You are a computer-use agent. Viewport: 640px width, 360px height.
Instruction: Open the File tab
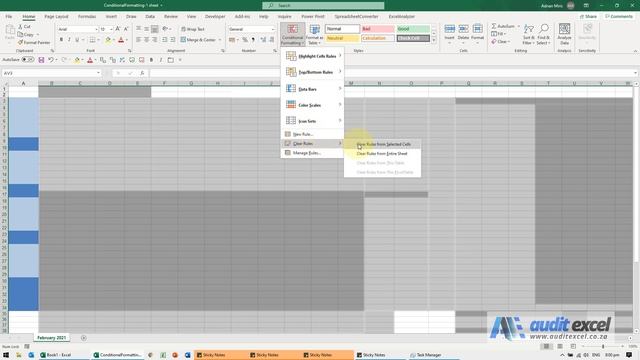point(9,16)
